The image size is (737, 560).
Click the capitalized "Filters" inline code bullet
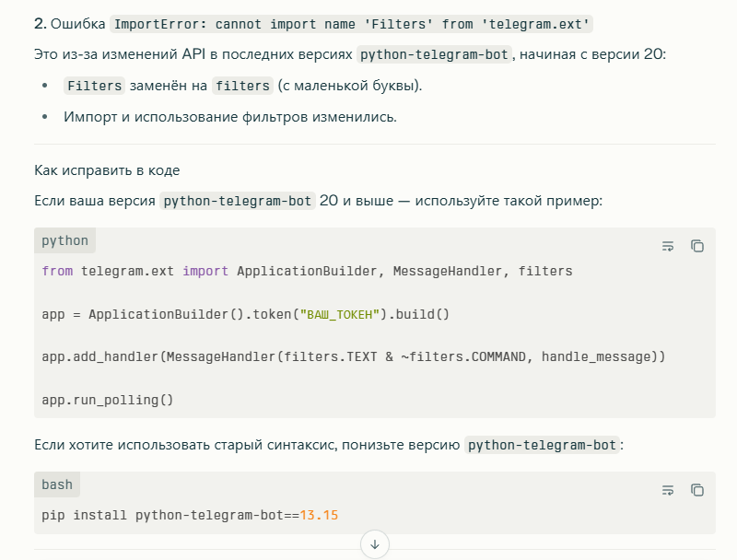(94, 86)
